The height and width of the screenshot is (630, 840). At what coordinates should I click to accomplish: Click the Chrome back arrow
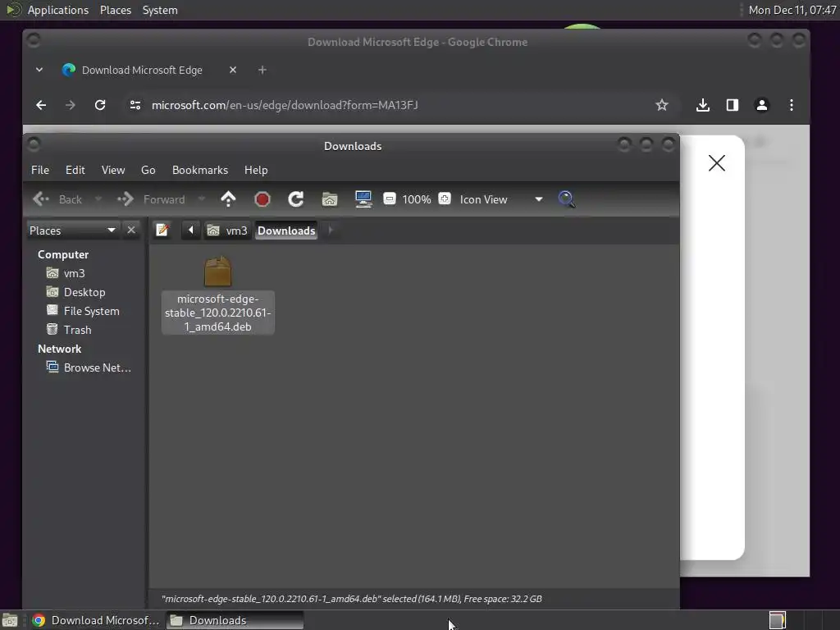pyautogui.click(x=41, y=105)
